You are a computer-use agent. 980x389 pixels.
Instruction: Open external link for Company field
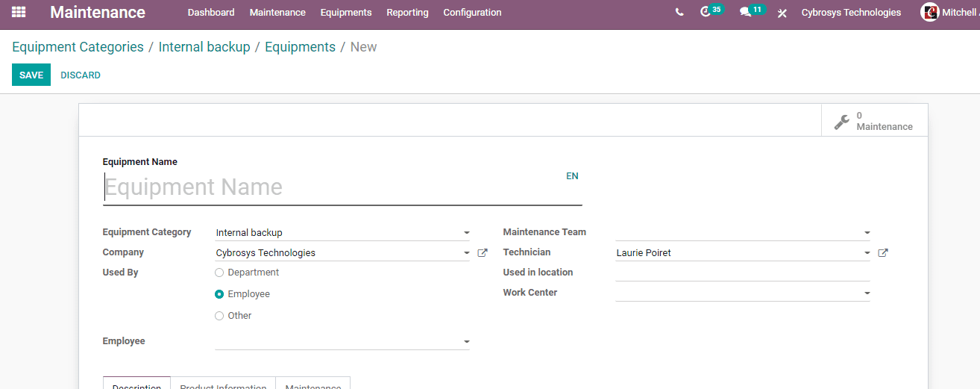click(x=483, y=253)
